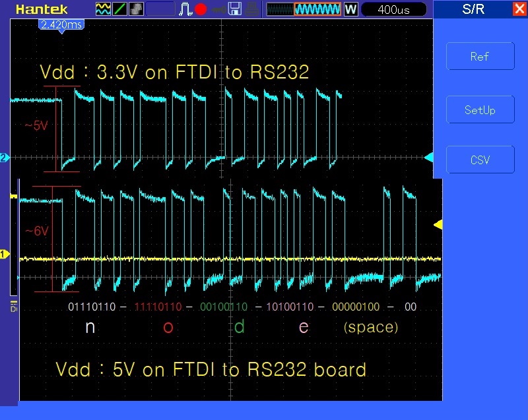The height and width of the screenshot is (420, 528).
Task: Select the green vector line display icon
Action: click(119, 9)
